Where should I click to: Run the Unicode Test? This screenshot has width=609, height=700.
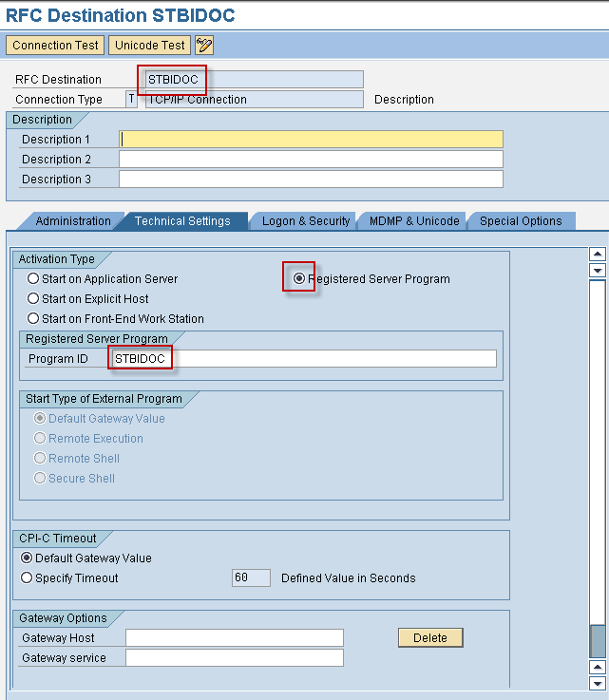(x=149, y=46)
